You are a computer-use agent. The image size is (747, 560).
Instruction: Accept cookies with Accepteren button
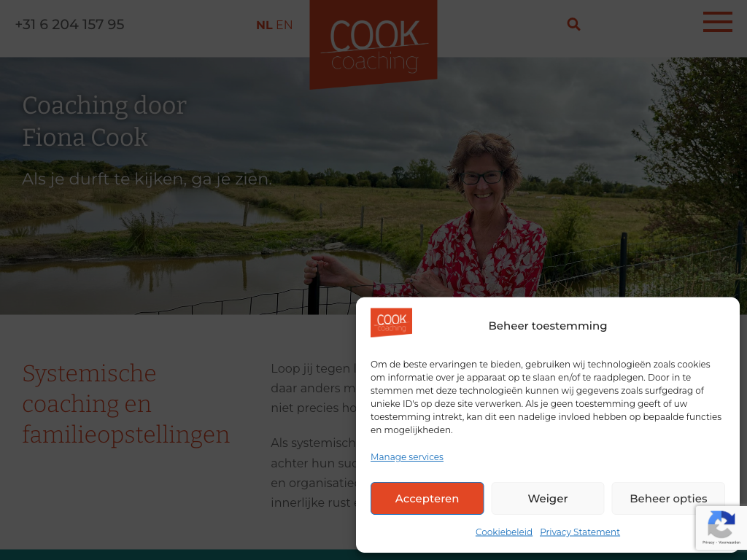tap(427, 498)
